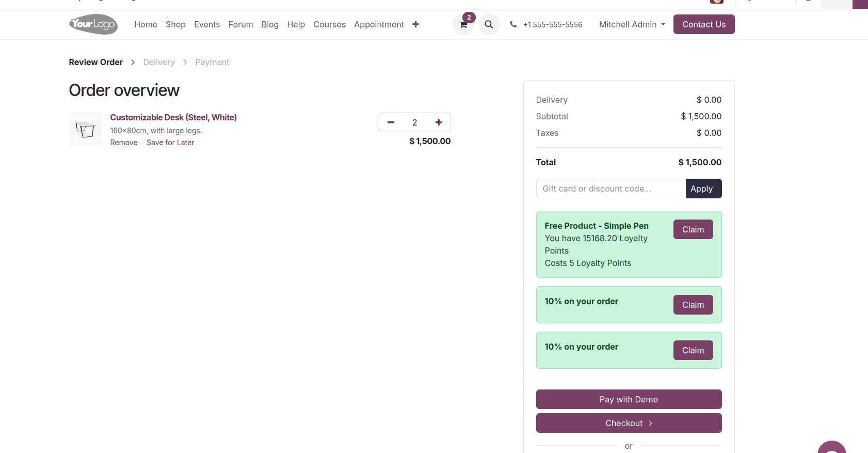Click the Review Order breadcrumb

point(96,62)
